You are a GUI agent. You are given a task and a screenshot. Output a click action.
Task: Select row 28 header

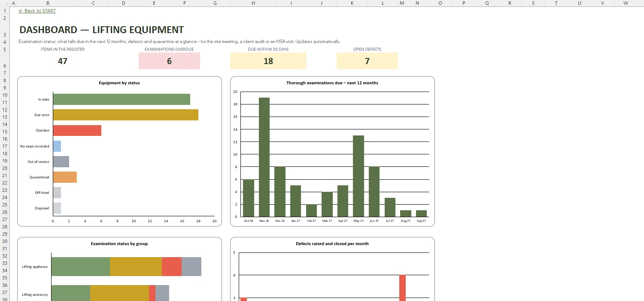[5, 227]
